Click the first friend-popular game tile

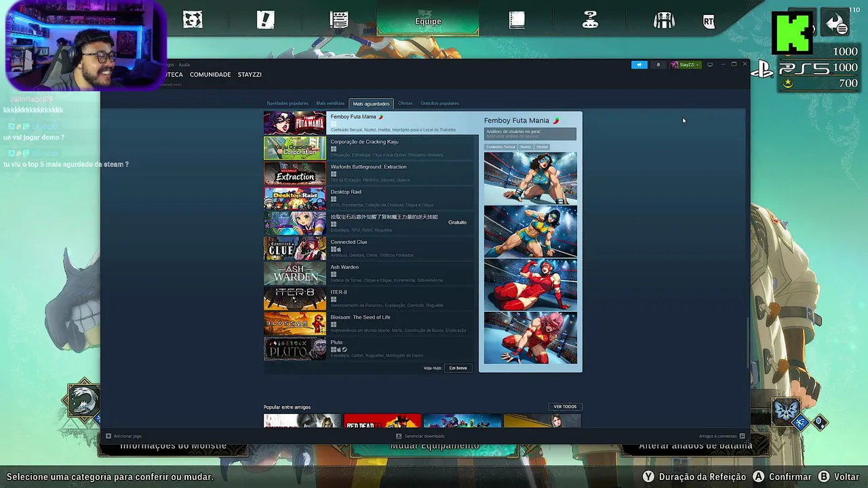(302, 421)
